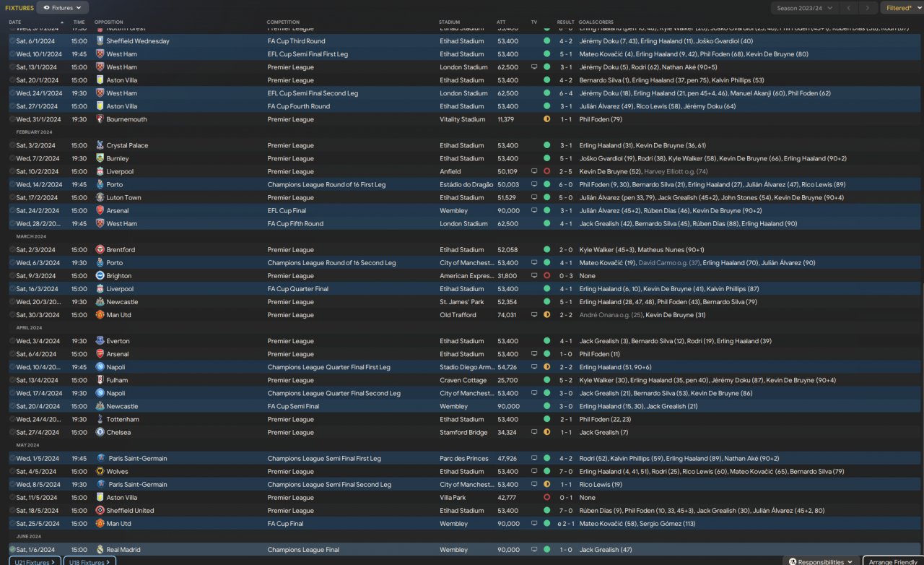
Task: Go to the next season
Action: pyautogui.click(x=868, y=8)
